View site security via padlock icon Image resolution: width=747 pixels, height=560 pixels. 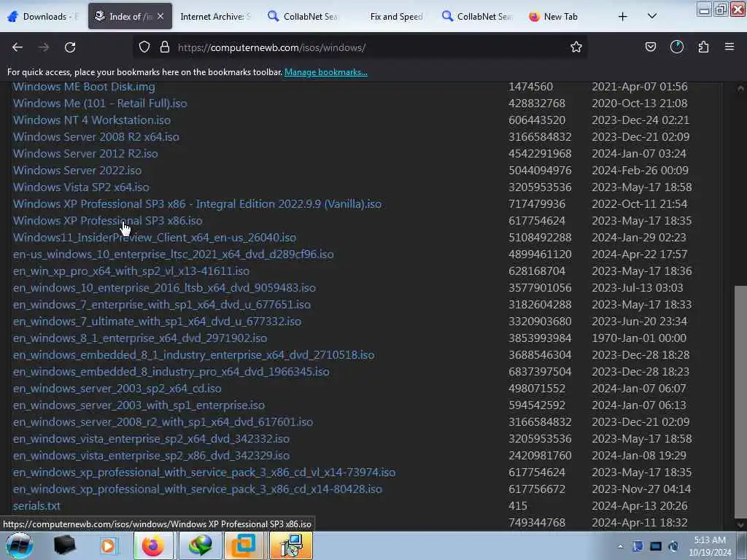pos(165,47)
